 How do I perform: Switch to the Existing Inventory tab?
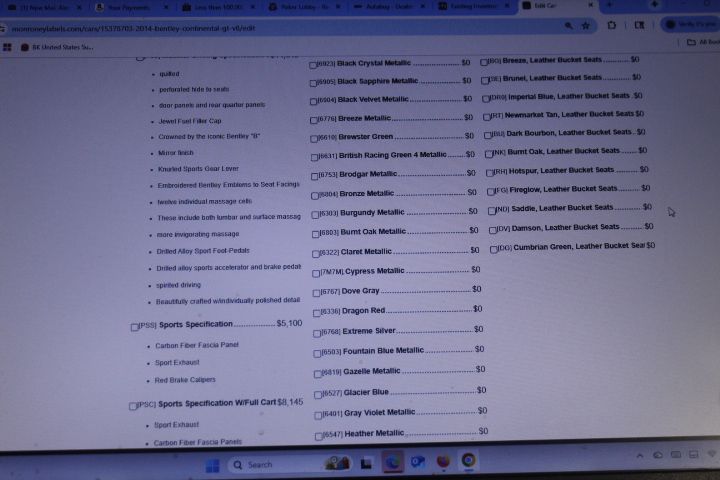click(472, 6)
